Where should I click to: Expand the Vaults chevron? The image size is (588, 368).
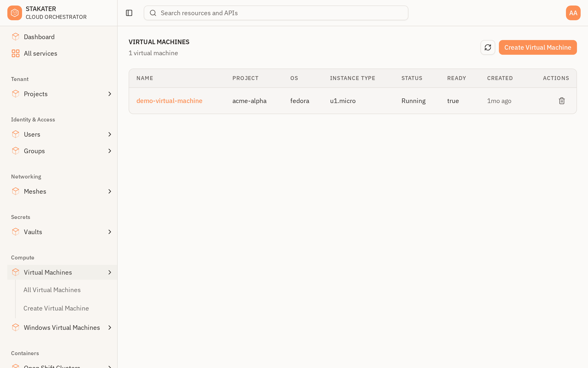click(x=110, y=232)
